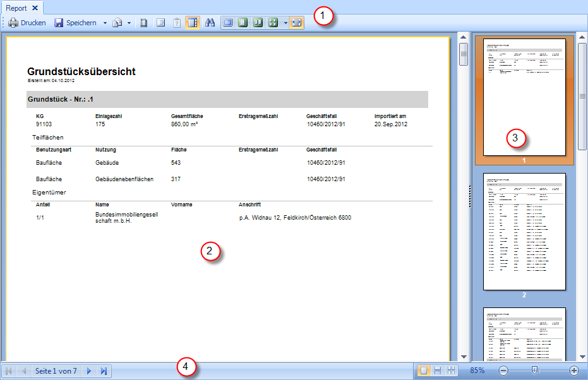Toggle the thumbnails panel icon
588x380 pixels.
[x=193, y=23]
